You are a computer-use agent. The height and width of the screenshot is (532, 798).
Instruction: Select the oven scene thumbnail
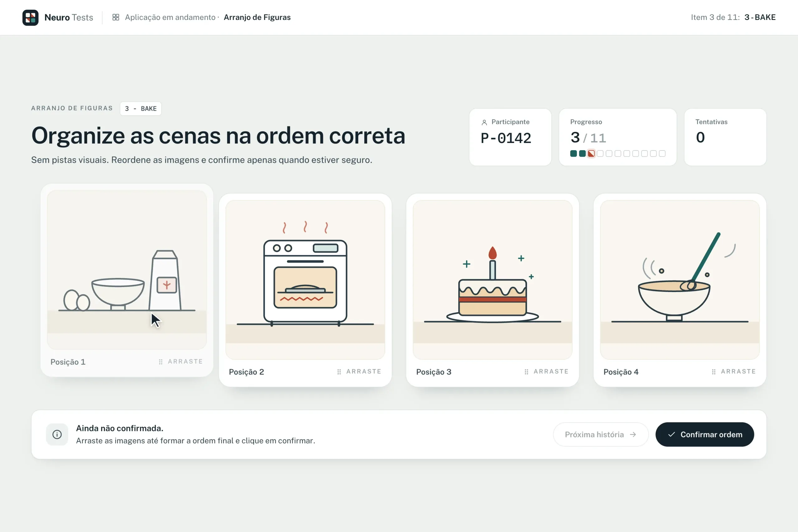point(305,280)
